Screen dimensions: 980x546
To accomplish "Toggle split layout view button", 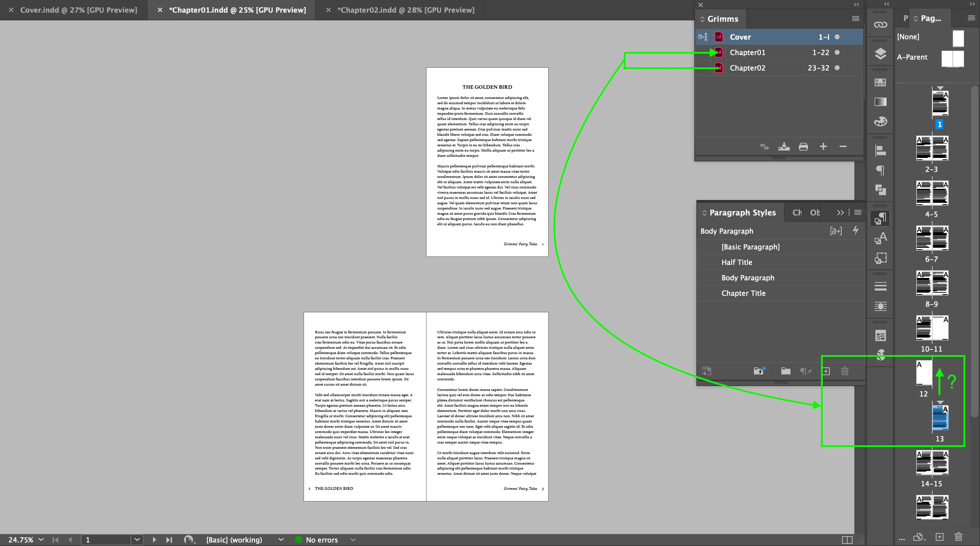I will point(847,540).
